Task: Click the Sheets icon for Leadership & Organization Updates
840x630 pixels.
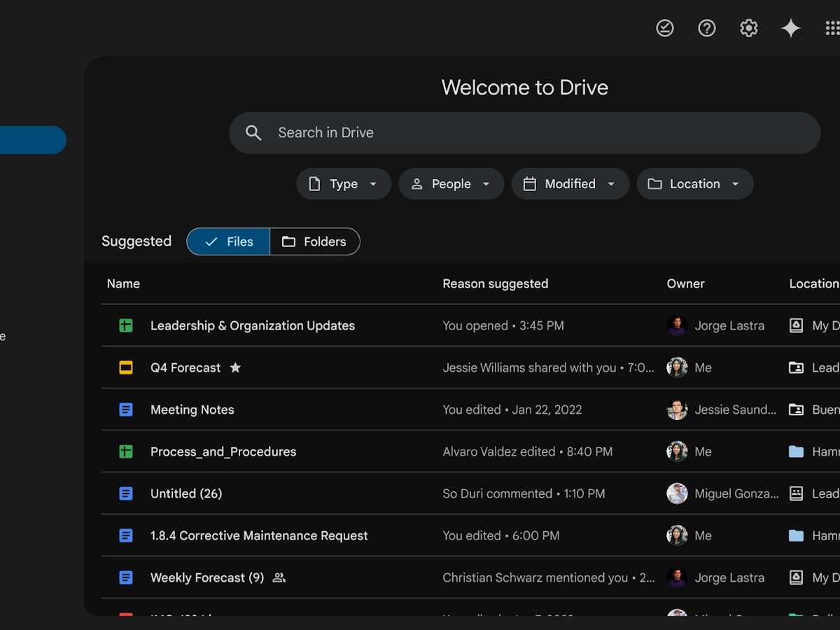Action: coord(126,325)
